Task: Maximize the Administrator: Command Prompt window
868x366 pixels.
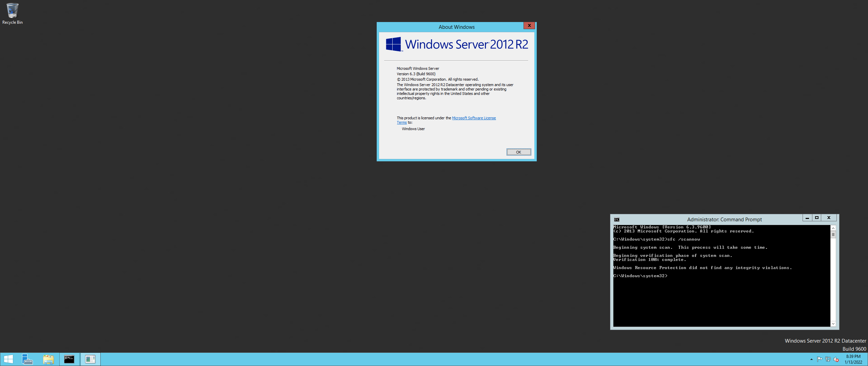Action: point(817,218)
